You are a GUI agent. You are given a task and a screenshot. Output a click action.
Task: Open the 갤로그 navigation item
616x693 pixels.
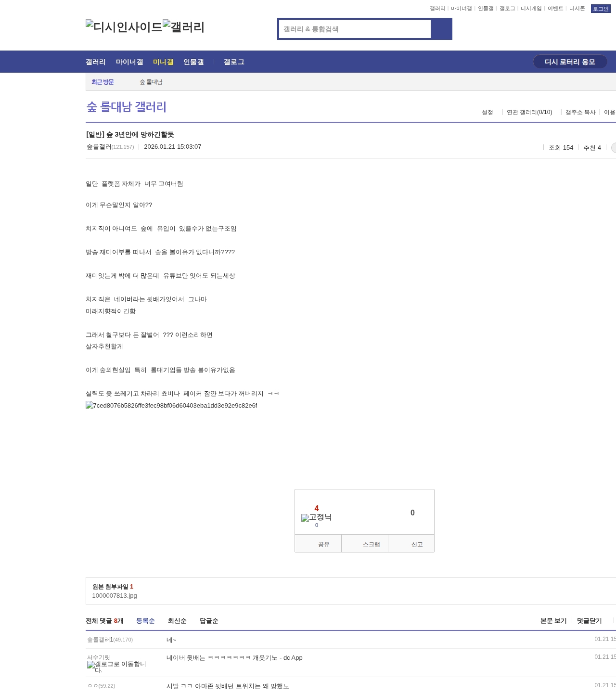point(234,62)
